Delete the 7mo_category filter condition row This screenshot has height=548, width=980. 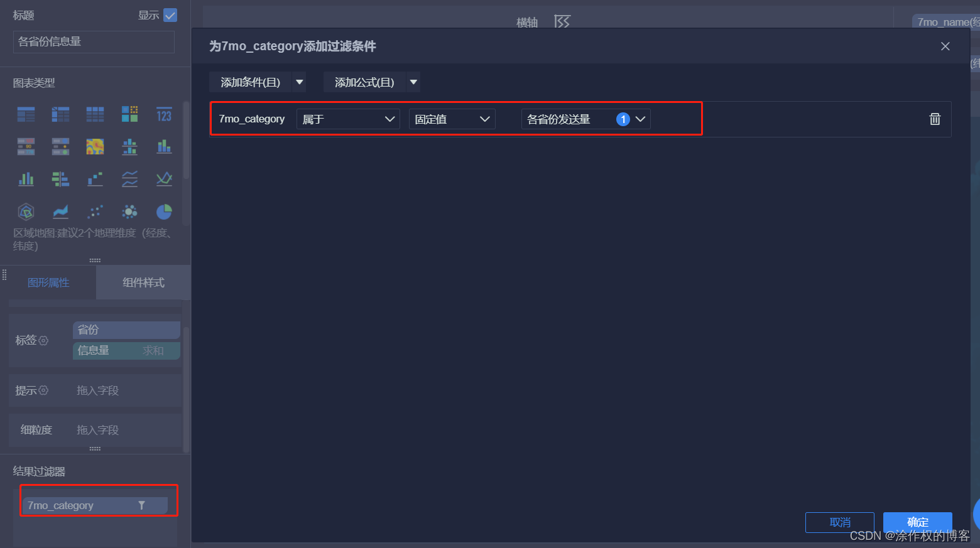[935, 119]
